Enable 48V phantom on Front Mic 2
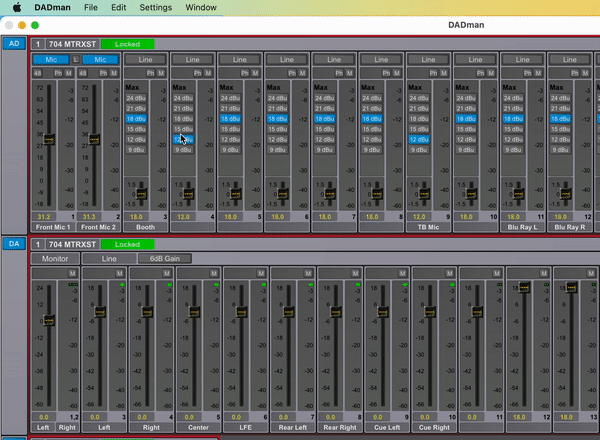Viewport: 600px width, 440px height. [x=83, y=73]
